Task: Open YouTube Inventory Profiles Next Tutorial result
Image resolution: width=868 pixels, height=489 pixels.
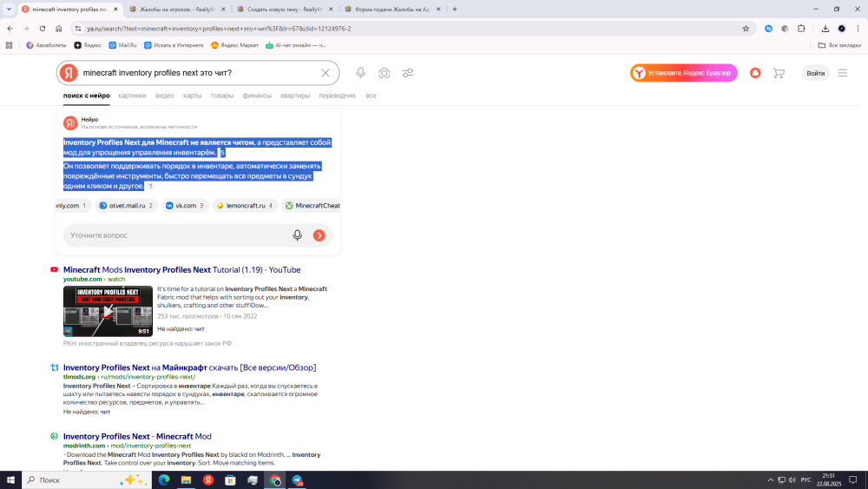Action: 181,270
